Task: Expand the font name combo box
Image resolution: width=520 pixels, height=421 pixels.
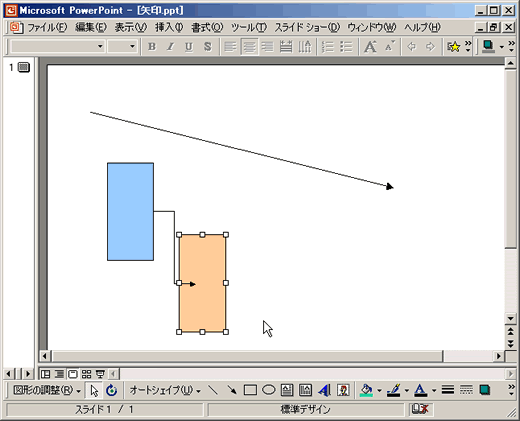Action: 100,47
